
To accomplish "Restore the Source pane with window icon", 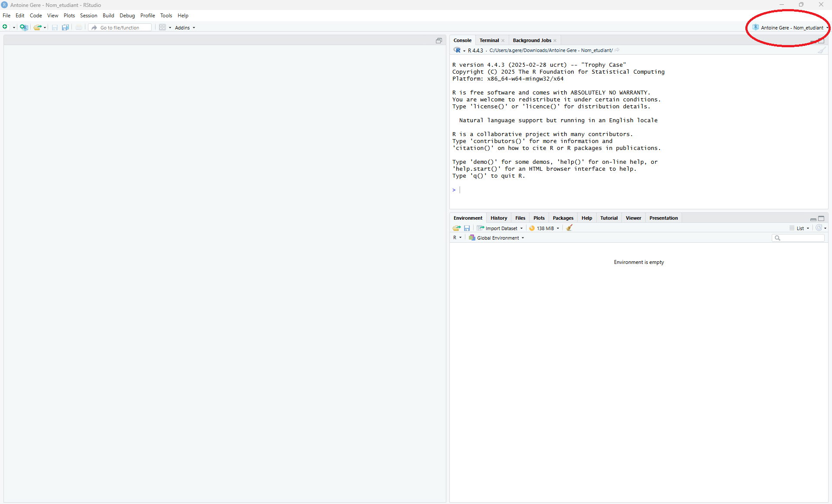I will pos(439,40).
